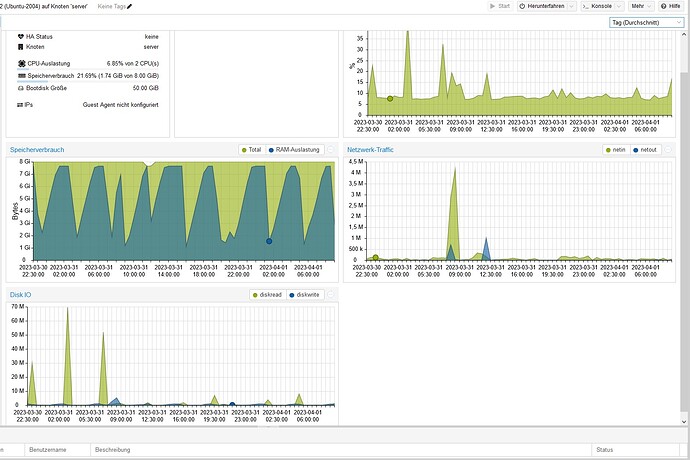Click the Speicherverbrauch usage progress bar

click(x=88, y=81)
